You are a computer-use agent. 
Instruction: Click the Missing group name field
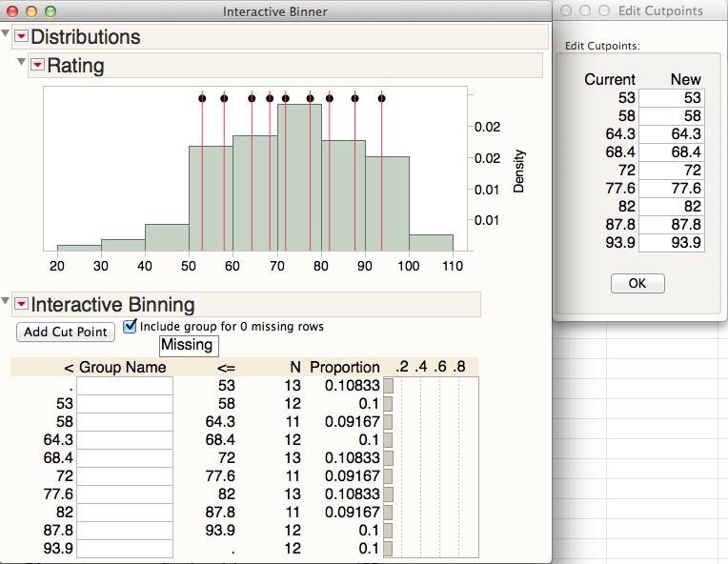(188, 346)
